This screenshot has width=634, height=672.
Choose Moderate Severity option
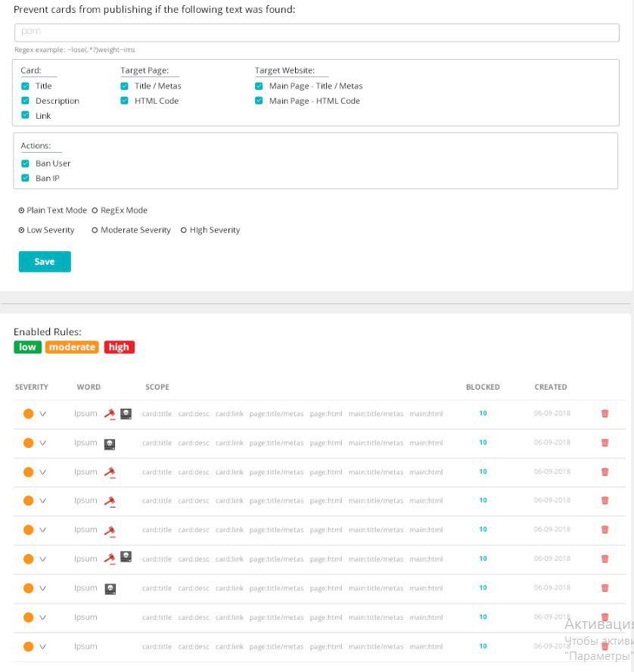pyautogui.click(x=95, y=230)
